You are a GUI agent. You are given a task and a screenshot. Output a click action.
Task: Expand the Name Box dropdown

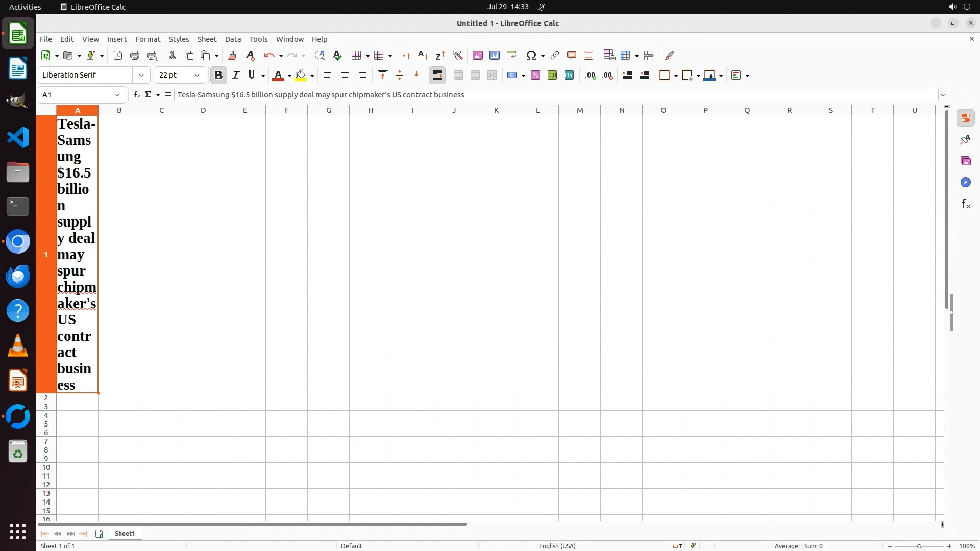pyautogui.click(x=117, y=95)
